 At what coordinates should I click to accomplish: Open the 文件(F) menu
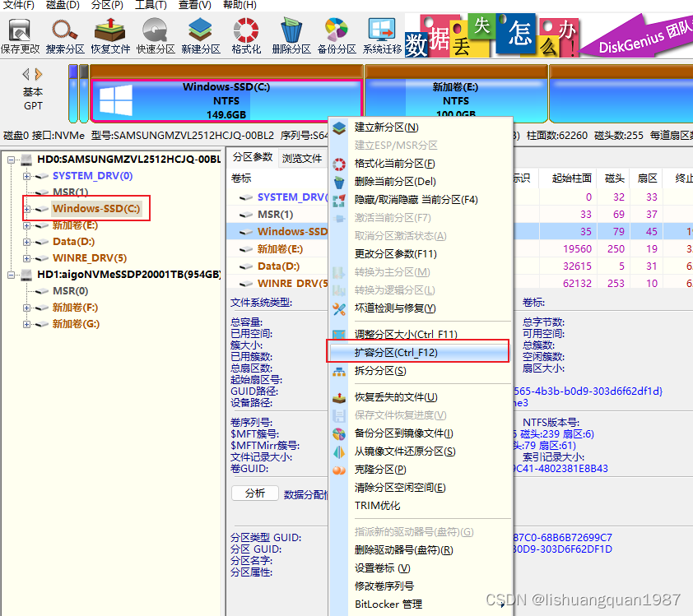19,5
